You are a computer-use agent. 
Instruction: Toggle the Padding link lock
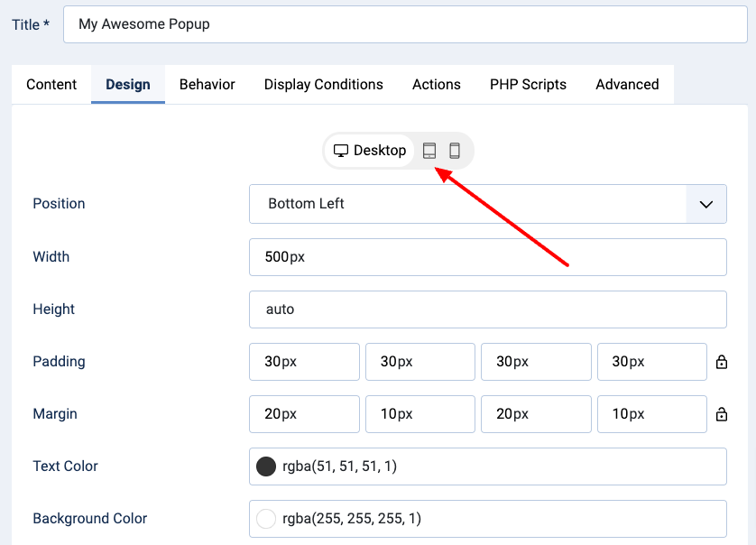[x=722, y=362]
